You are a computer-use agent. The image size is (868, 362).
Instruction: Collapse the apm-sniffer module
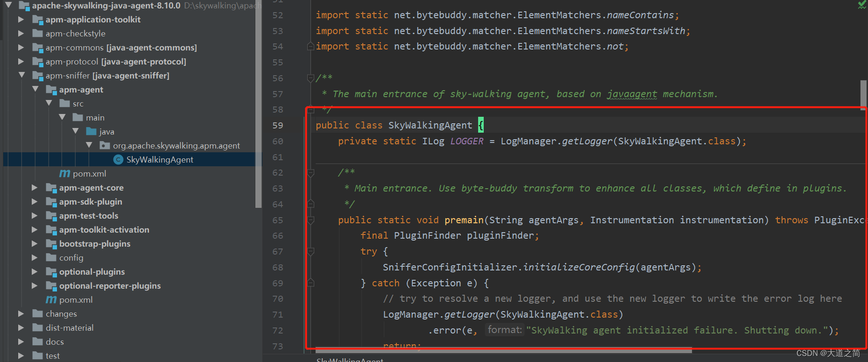[21, 75]
